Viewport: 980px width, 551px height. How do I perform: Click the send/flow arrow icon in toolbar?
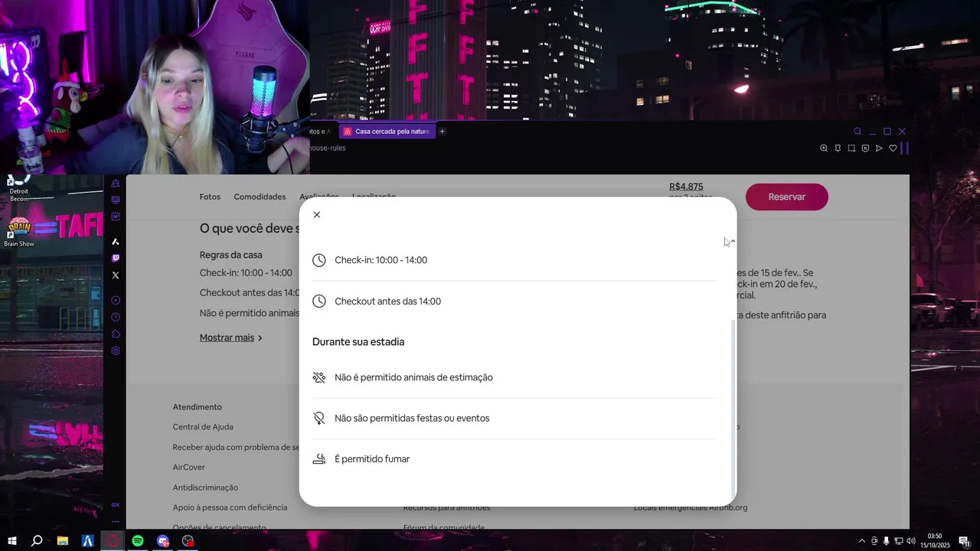pyautogui.click(x=879, y=148)
